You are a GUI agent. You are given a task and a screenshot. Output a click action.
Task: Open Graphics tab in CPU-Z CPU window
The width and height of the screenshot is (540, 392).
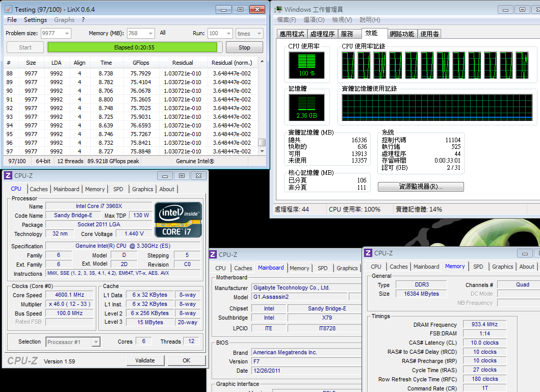pyautogui.click(x=143, y=189)
